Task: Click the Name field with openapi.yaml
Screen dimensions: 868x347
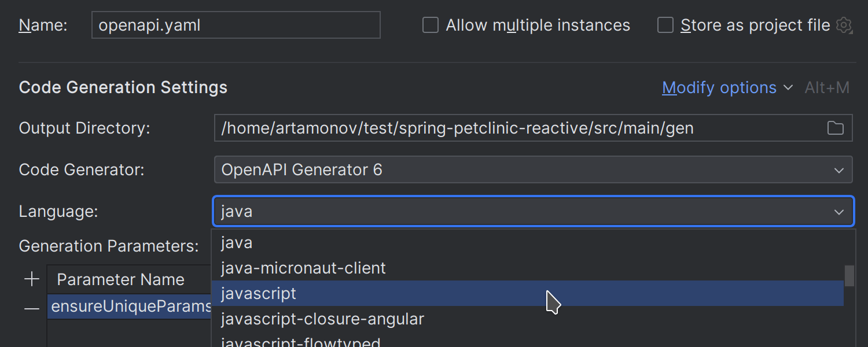Action: 236,25
